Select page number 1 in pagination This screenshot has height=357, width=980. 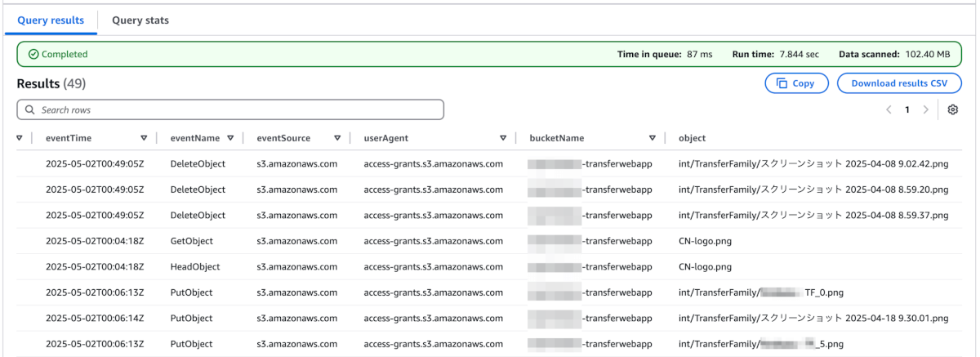[906, 109]
